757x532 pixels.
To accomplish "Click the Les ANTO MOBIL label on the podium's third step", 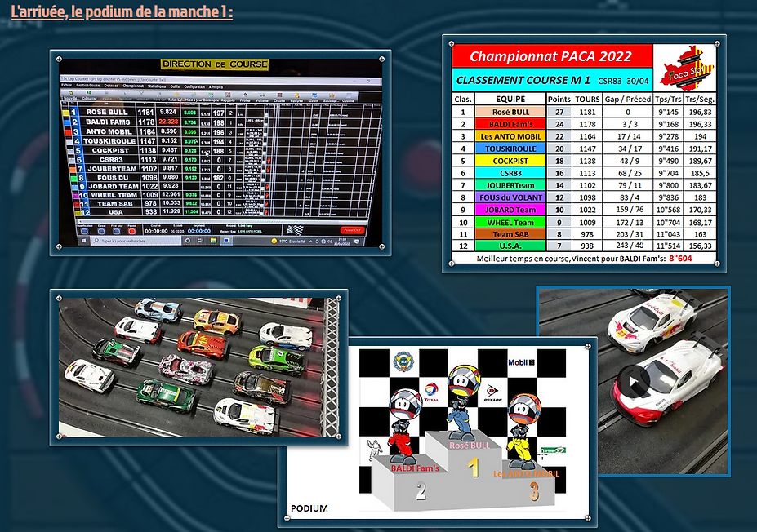I will pyautogui.click(x=526, y=473).
